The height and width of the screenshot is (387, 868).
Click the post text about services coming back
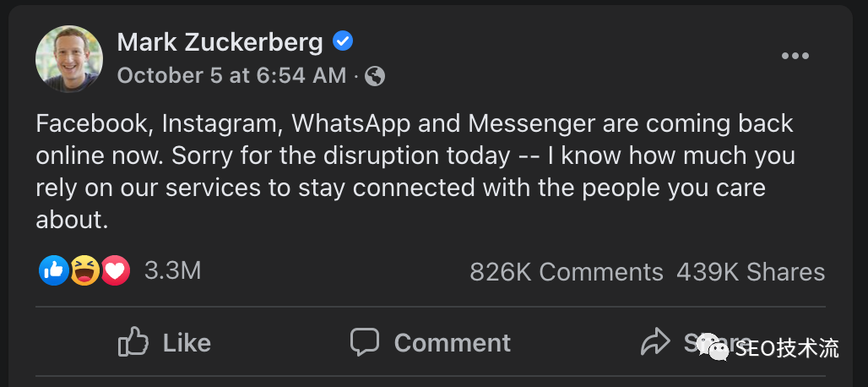(x=414, y=172)
